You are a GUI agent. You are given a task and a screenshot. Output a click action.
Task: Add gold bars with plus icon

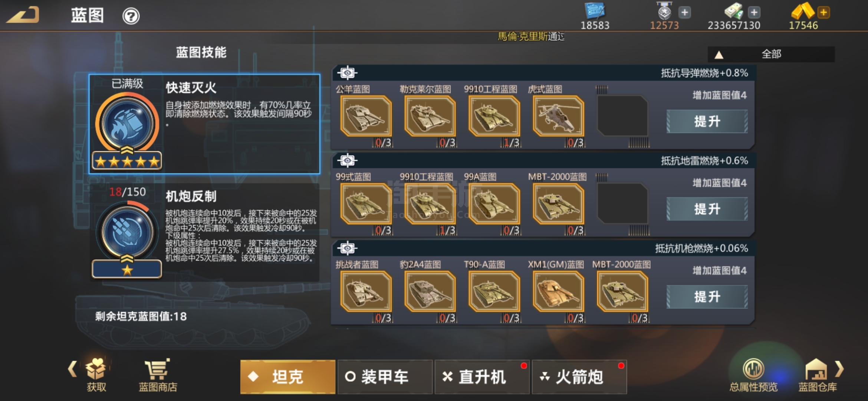(x=823, y=12)
